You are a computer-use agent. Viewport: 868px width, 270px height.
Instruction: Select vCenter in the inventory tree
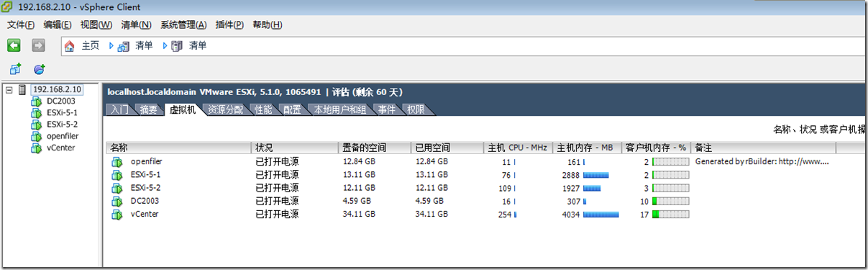tap(60, 148)
